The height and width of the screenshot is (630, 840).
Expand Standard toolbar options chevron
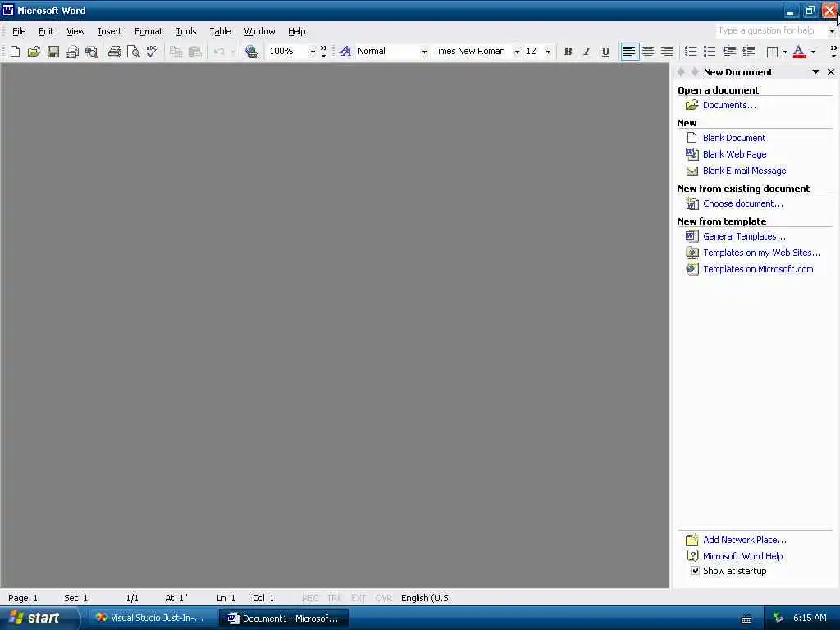(323, 52)
